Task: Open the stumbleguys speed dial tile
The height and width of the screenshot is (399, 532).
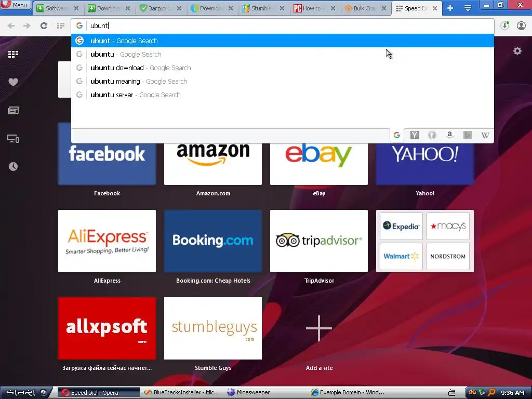Action: click(x=212, y=328)
